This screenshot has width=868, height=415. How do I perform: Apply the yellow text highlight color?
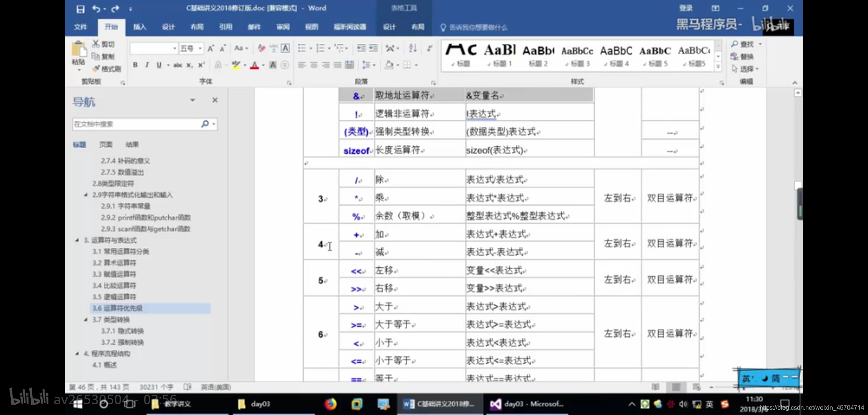click(x=236, y=65)
